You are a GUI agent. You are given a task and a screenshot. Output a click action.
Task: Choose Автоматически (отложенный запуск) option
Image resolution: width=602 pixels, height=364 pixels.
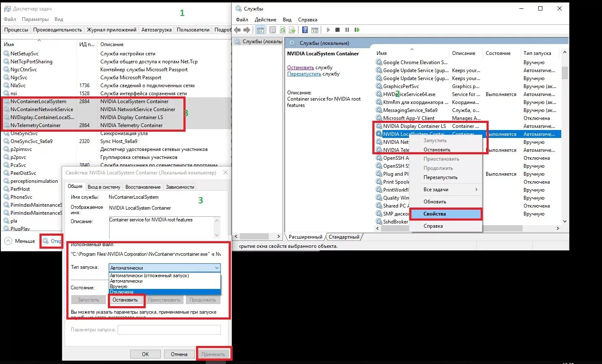tap(165, 276)
